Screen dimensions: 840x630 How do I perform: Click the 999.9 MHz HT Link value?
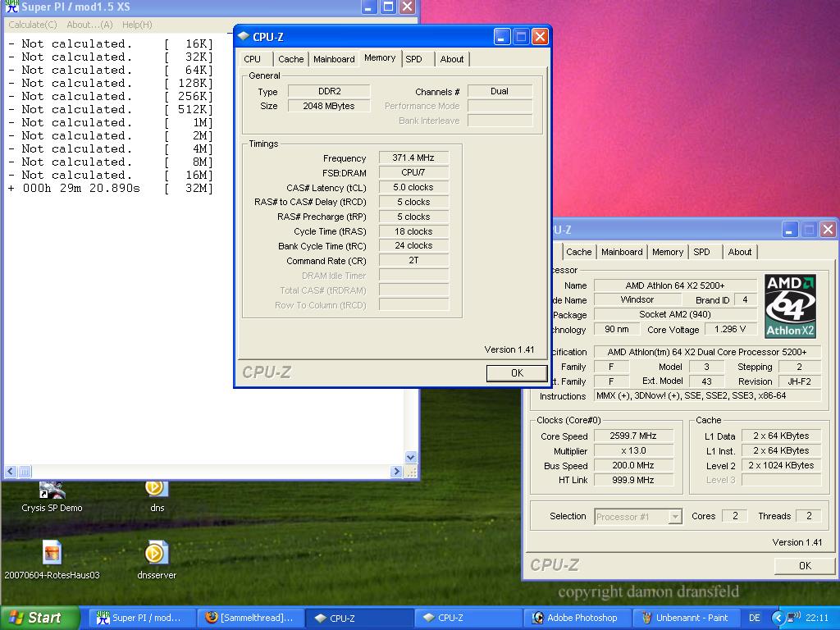(633, 480)
